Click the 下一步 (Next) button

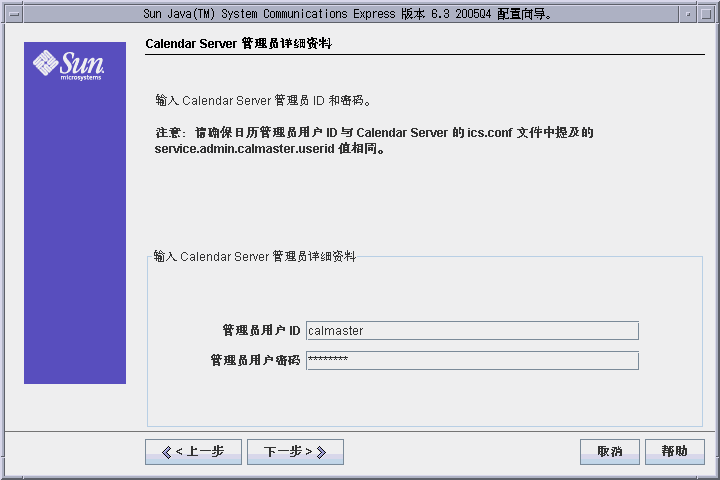pos(295,452)
